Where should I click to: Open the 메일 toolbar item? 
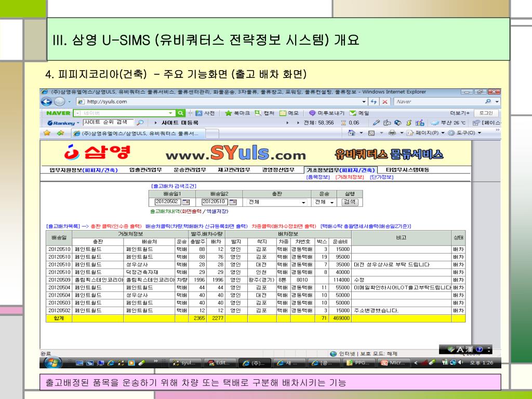(x=360, y=113)
